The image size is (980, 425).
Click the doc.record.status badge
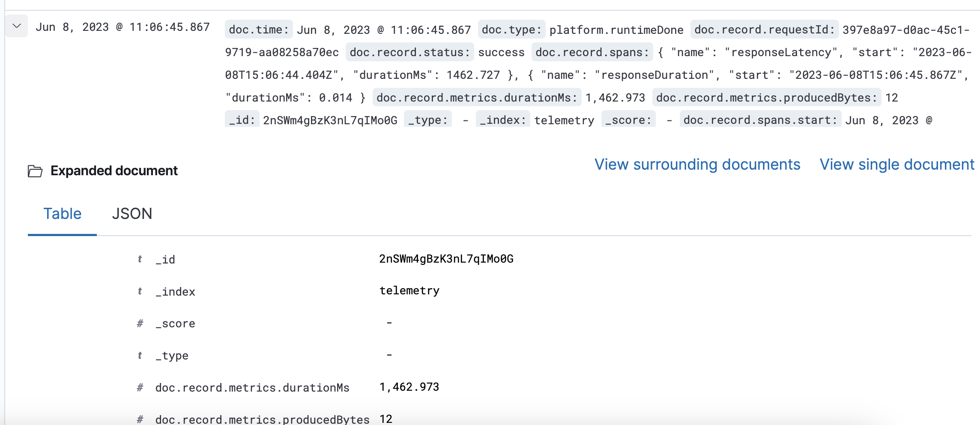(x=410, y=52)
